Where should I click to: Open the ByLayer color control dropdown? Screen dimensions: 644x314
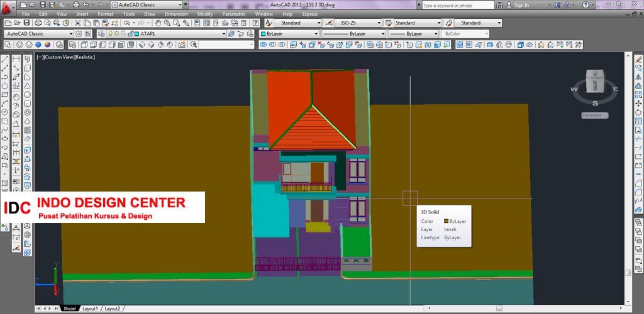point(289,34)
